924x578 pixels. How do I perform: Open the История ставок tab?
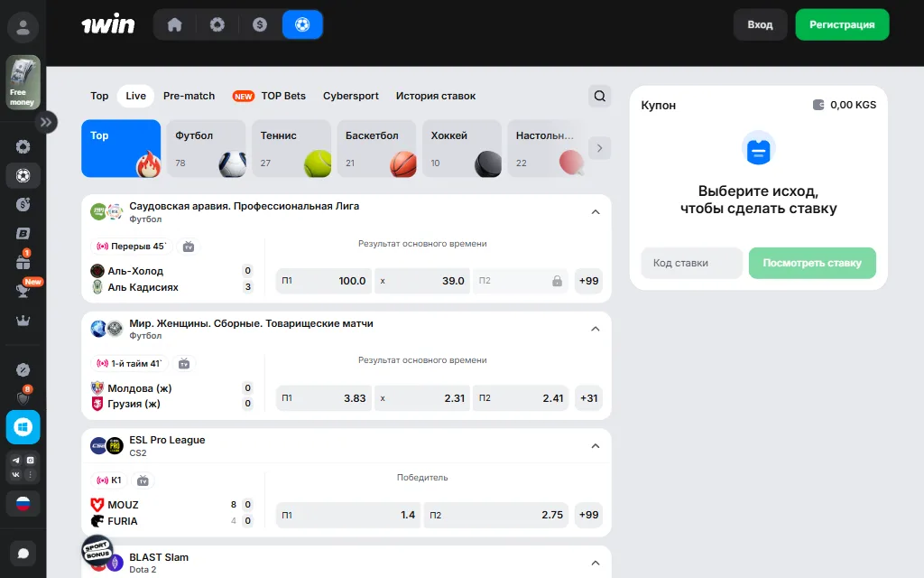click(x=436, y=96)
